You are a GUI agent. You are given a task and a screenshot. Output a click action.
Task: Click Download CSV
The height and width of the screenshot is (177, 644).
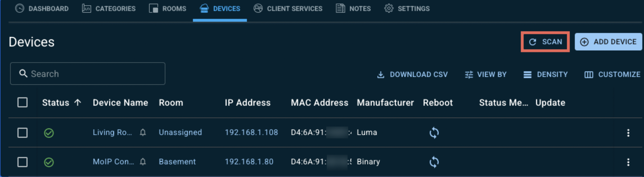(412, 75)
